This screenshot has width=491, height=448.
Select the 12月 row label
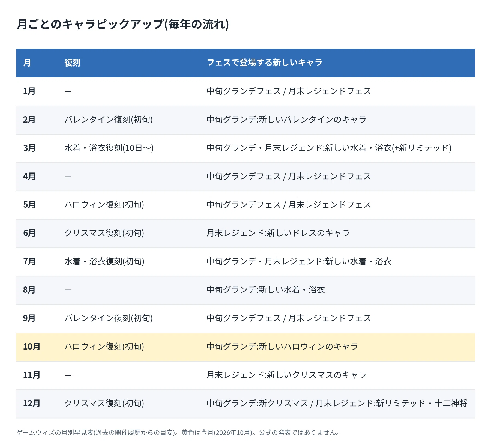32,403
